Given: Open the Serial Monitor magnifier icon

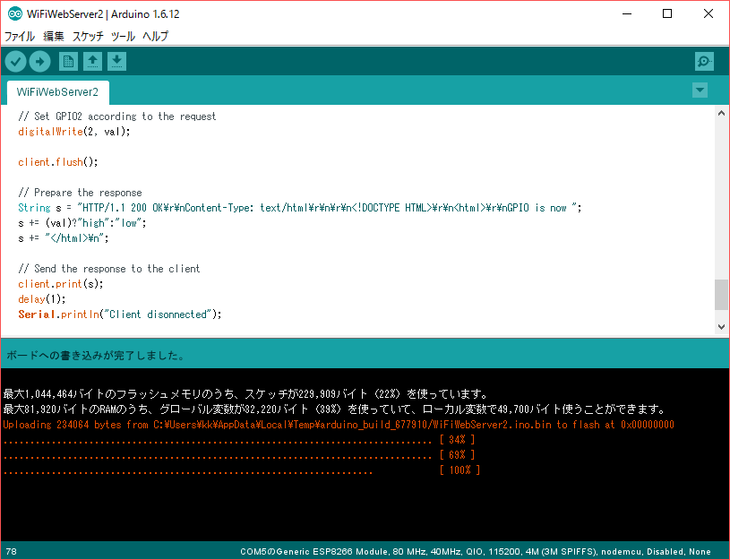Looking at the screenshot, I should (x=704, y=62).
